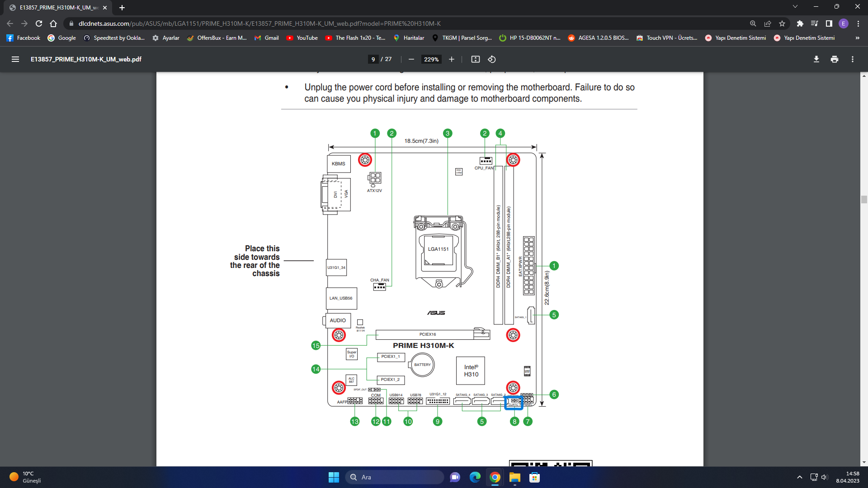Image resolution: width=868 pixels, height=488 pixels.
Task: Print the PDF document
Action: (x=835, y=59)
